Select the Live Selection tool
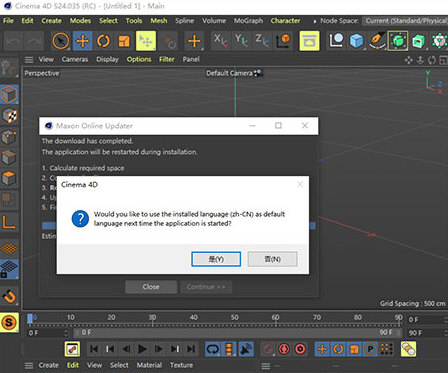 pyautogui.click(x=61, y=41)
